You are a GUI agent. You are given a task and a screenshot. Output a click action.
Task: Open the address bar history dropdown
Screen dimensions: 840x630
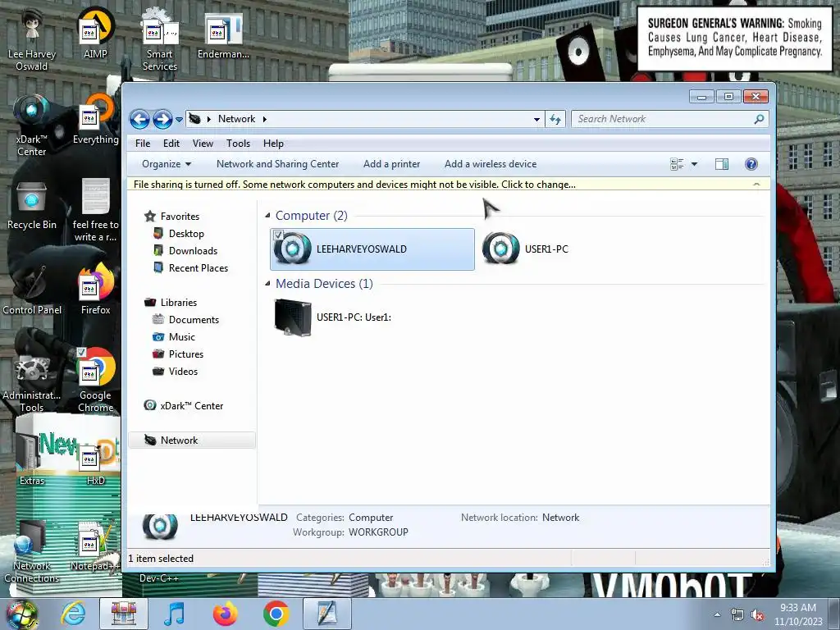[536, 120]
